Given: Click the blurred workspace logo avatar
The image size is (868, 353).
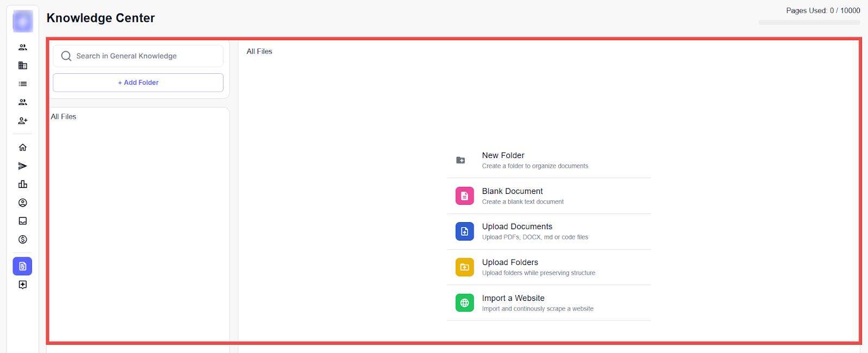Looking at the screenshot, I should (23, 22).
